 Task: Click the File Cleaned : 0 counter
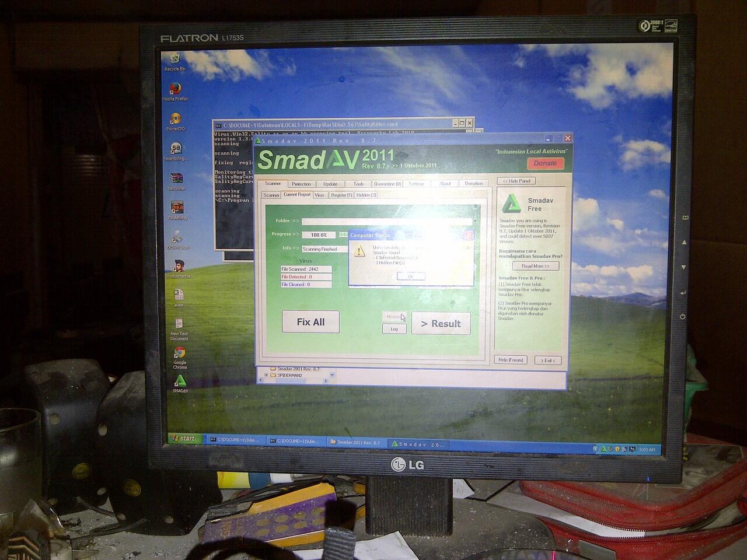tap(306, 285)
